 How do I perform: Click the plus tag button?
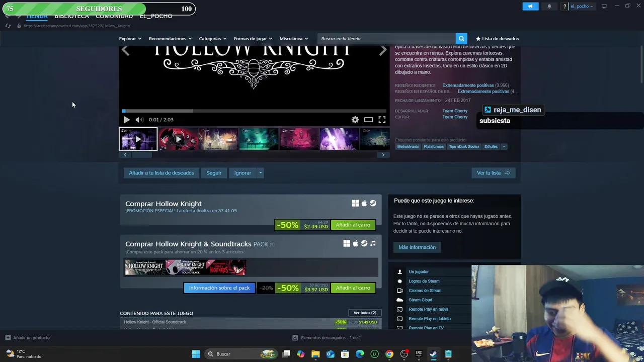504,147
